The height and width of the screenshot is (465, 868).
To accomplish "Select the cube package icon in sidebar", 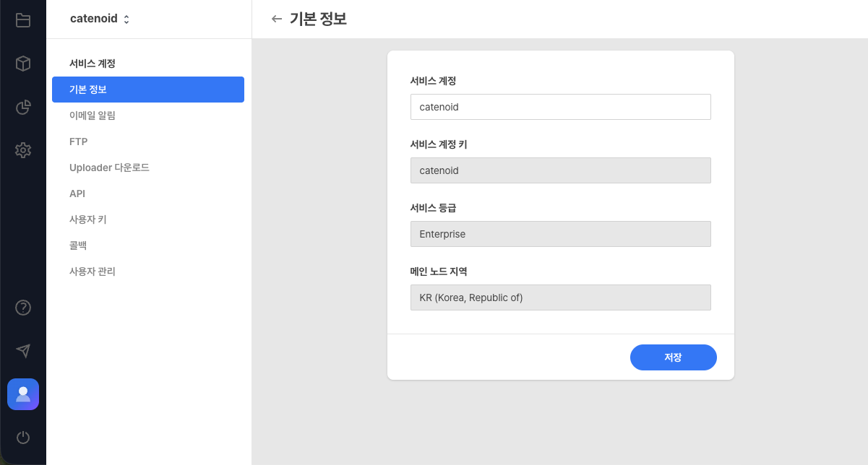I will (x=22, y=64).
